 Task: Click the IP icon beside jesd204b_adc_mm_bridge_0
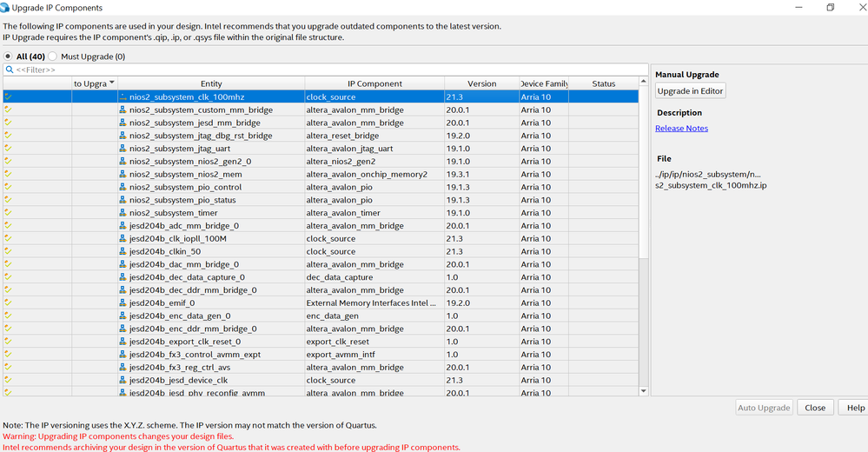tap(123, 225)
